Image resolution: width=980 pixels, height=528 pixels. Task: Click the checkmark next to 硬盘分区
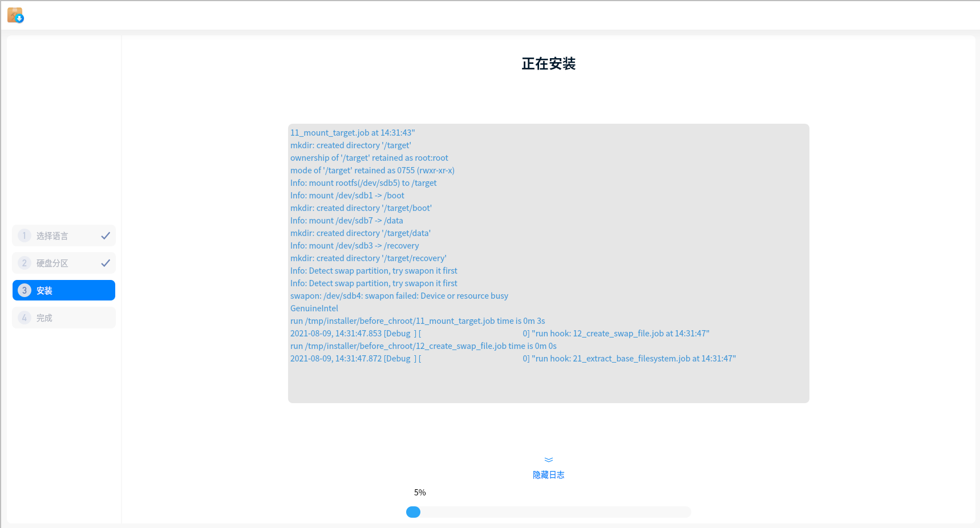click(106, 263)
